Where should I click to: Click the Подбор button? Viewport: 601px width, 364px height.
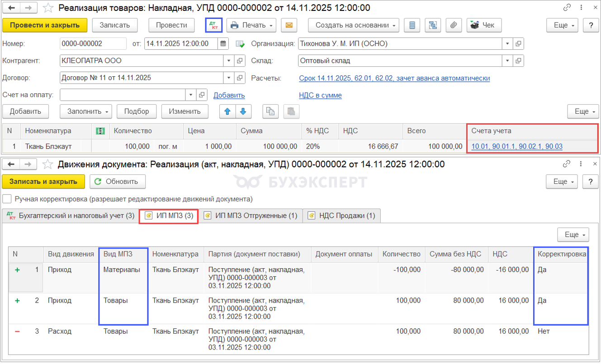(137, 111)
